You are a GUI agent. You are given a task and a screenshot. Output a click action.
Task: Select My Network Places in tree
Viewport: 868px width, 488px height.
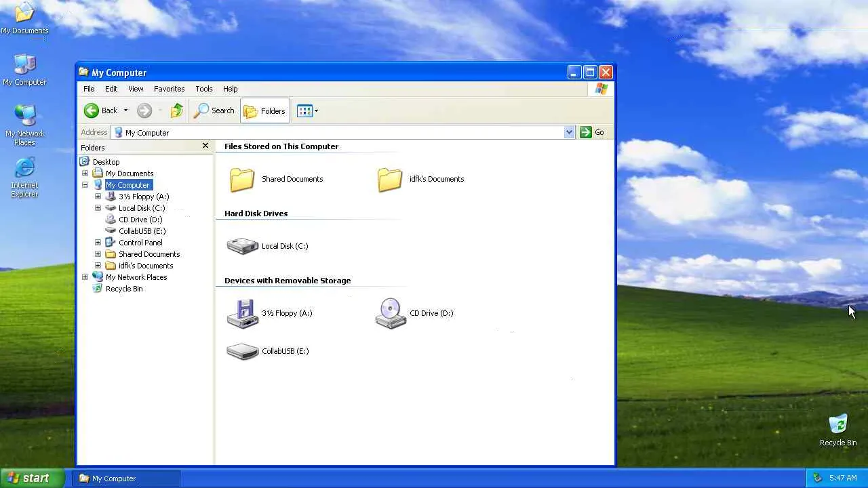click(x=136, y=277)
